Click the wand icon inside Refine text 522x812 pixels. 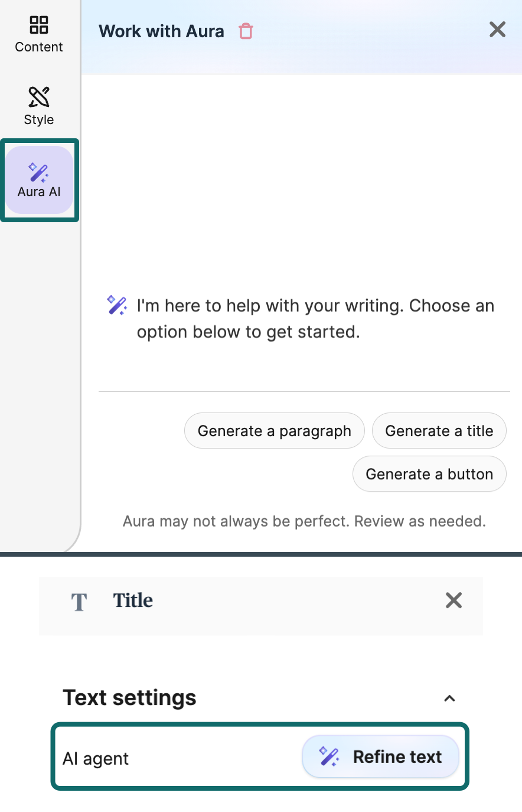(329, 756)
